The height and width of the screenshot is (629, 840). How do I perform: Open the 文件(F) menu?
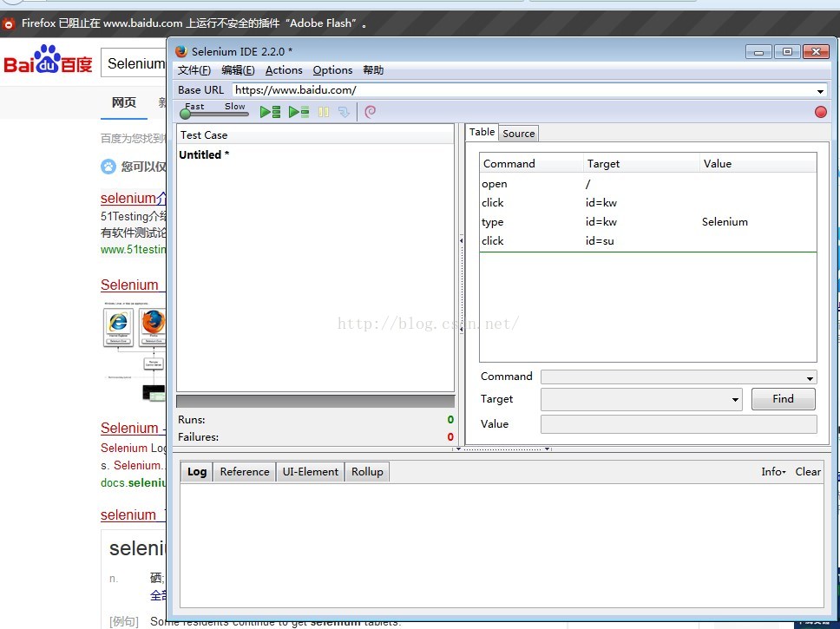click(194, 70)
